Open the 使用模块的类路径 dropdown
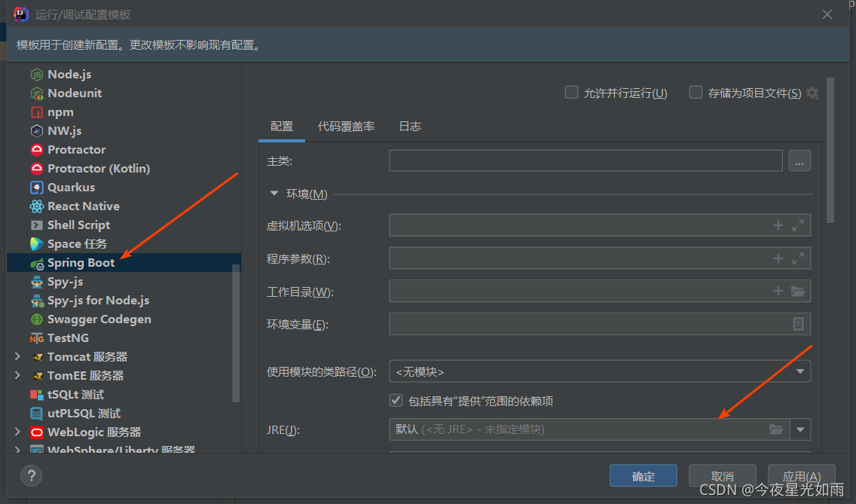 point(800,371)
